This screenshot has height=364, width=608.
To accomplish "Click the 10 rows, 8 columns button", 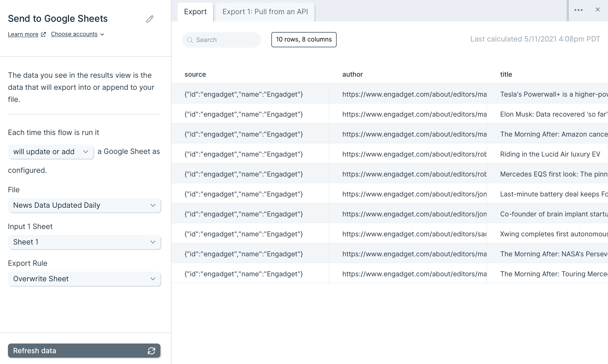I will [x=304, y=39].
